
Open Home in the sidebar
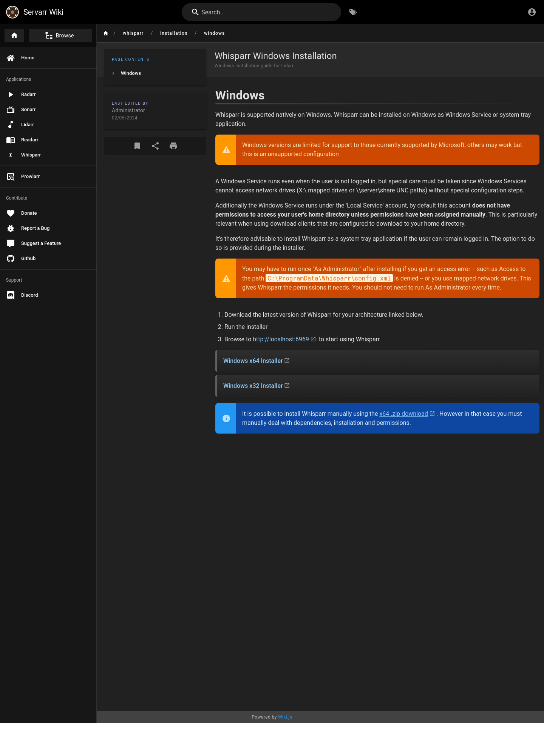pos(48,58)
